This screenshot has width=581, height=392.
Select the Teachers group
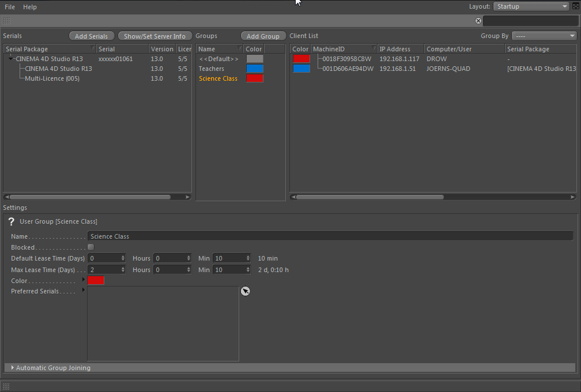pos(211,69)
